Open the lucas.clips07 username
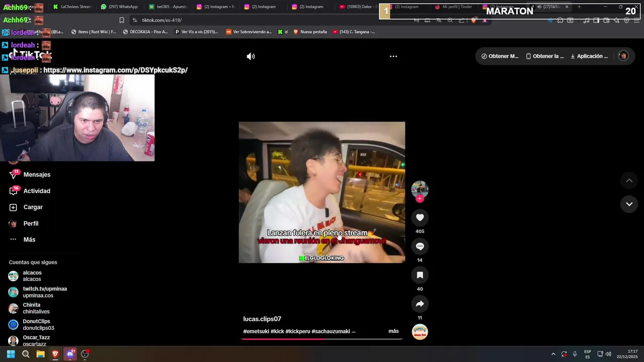The width and height of the screenshot is (644, 362). coord(262,319)
